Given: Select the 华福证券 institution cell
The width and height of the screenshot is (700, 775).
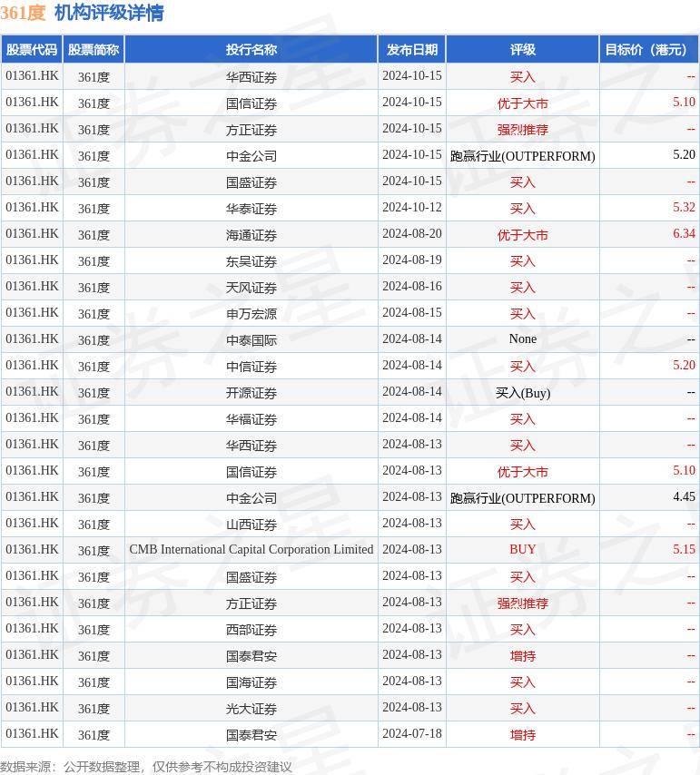Looking at the screenshot, I should coord(251,418).
